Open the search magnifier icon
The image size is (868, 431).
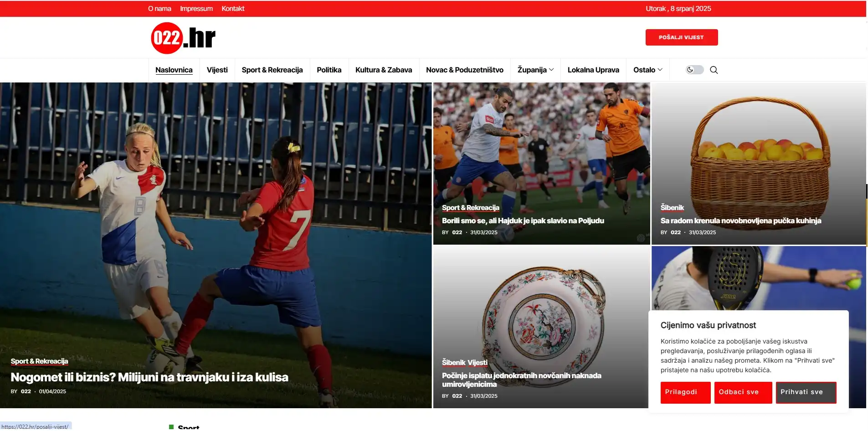point(714,70)
